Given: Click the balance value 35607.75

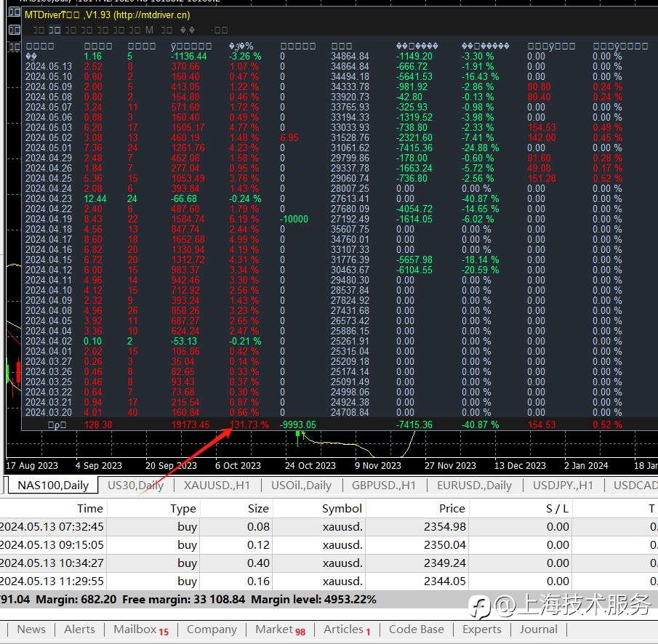Looking at the screenshot, I should click(350, 230).
